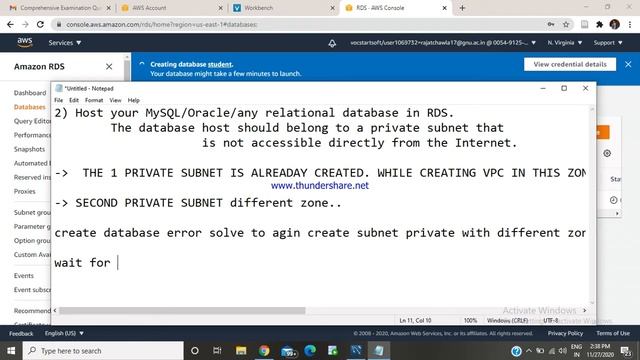Open Windows action center notifications
640x360 pixels.
click(x=626, y=351)
